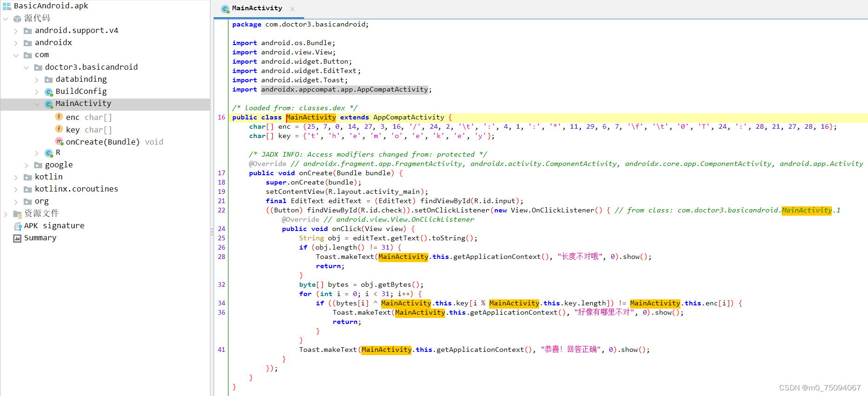Click the org package folder icon
The width and height of the screenshot is (868, 396).
[x=28, y=202]
